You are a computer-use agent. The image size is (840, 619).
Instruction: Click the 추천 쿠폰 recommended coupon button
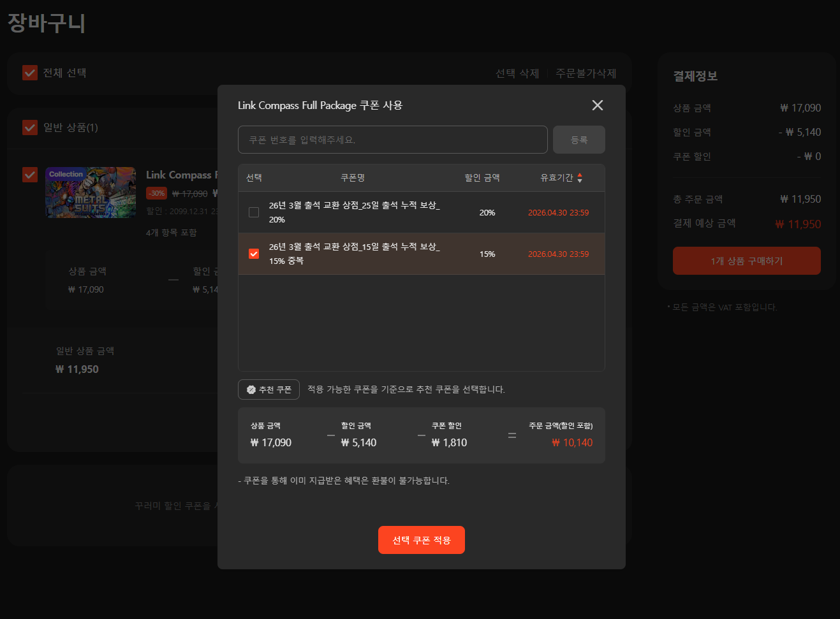pos(269,390)
